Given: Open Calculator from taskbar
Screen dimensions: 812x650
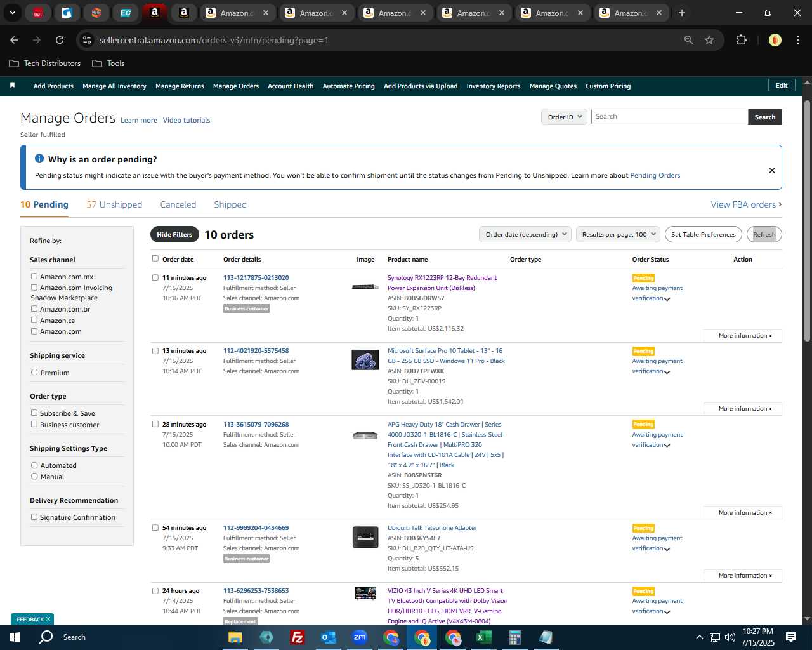Looking at the screenshot, I should click(x=514, y=637).
